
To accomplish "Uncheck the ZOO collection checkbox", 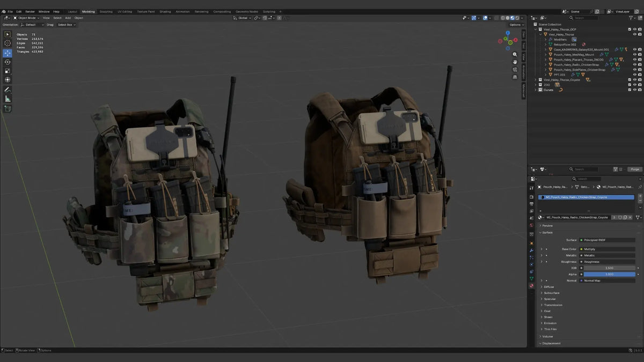I will click(630, 85).
